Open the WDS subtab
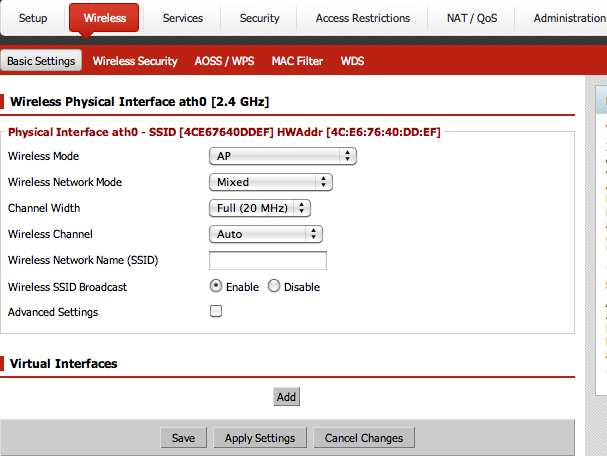The image size is (607, 459). pyautogui.click(x=352, y=61)
